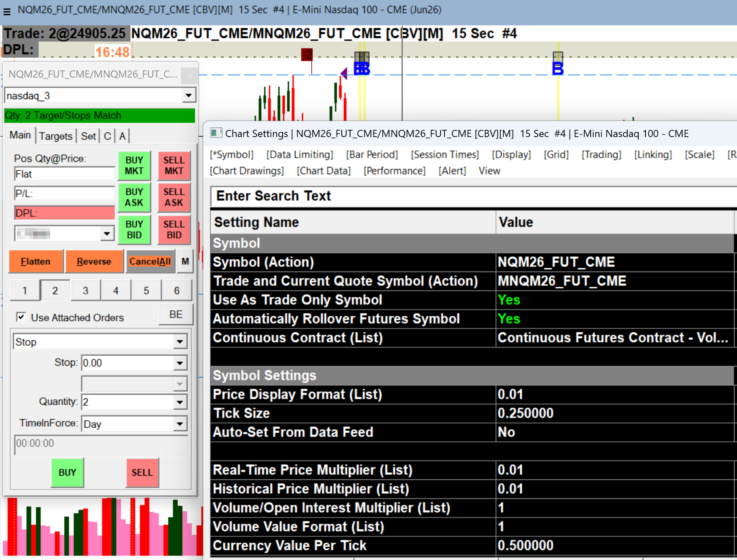Open the [Linking] settings
The height and width of the screenshot is (560, 737).
pyautogui.click(x=653, y=155)
